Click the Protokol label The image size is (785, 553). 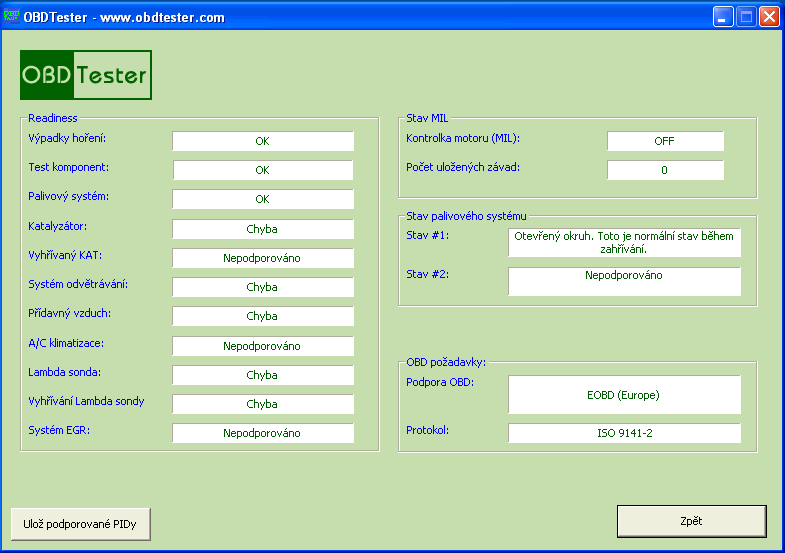pos(428,430)
